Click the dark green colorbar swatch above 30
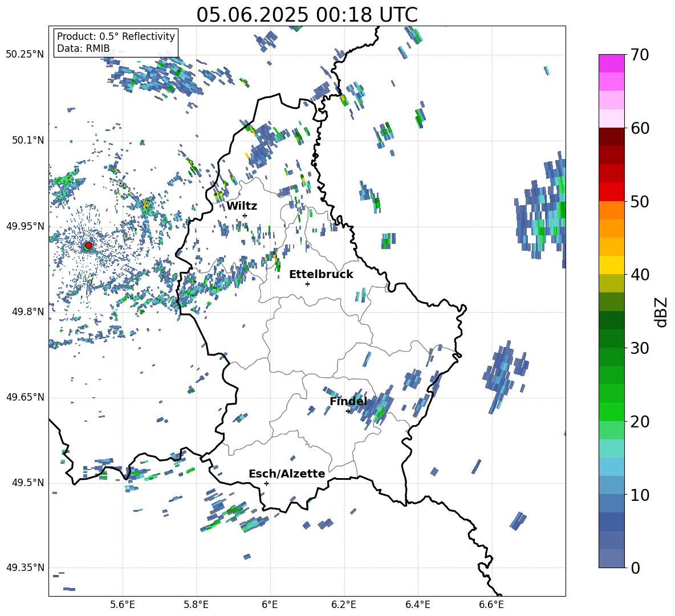675x616 pixels. point(611,338)
